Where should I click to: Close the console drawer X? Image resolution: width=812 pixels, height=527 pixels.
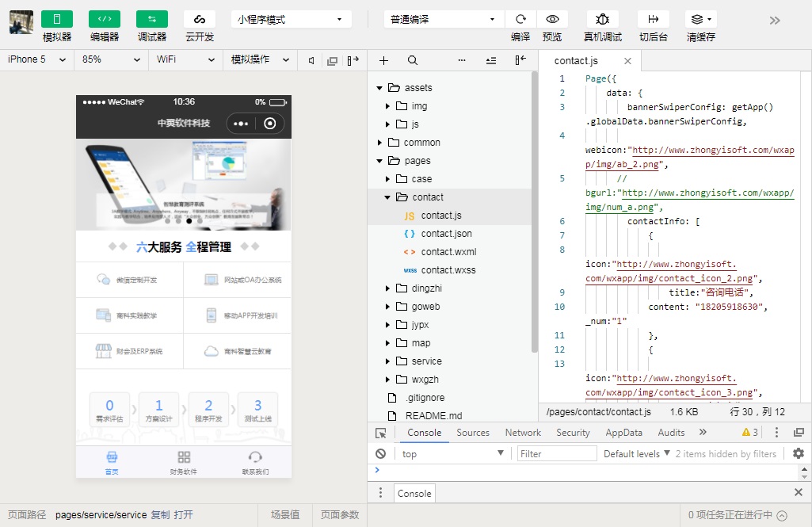pos(799,492)
